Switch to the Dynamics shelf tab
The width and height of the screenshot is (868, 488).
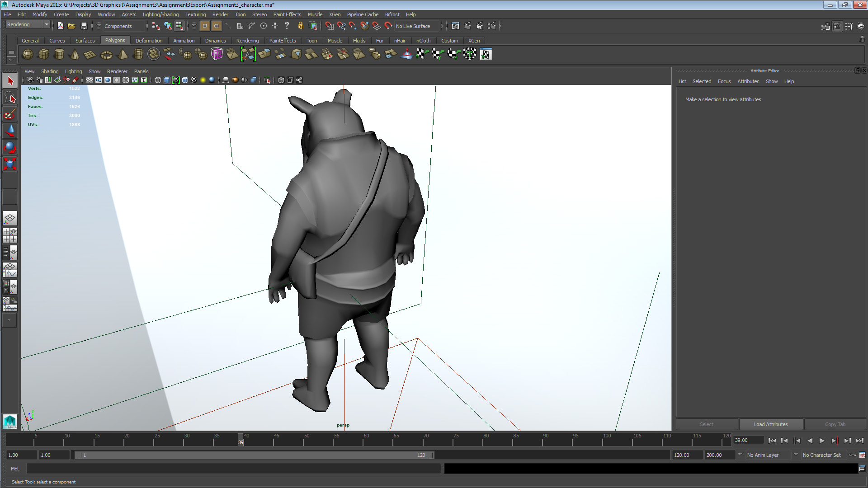215,41
